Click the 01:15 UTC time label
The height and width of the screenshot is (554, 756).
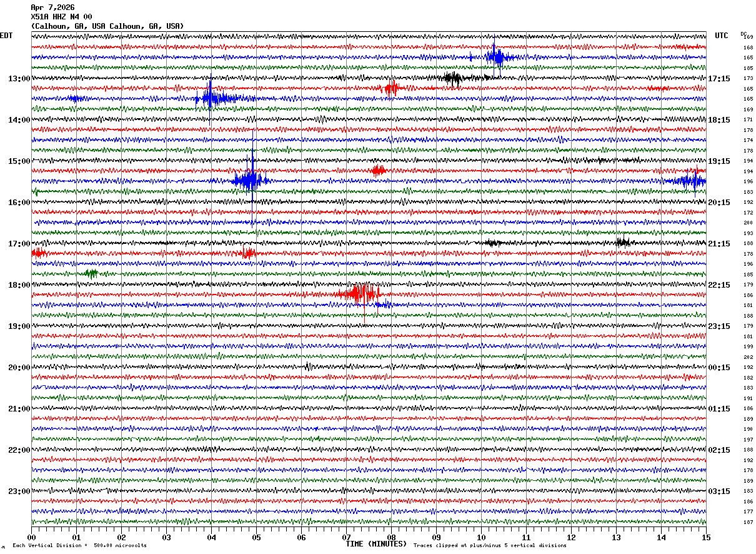[719, 409]
